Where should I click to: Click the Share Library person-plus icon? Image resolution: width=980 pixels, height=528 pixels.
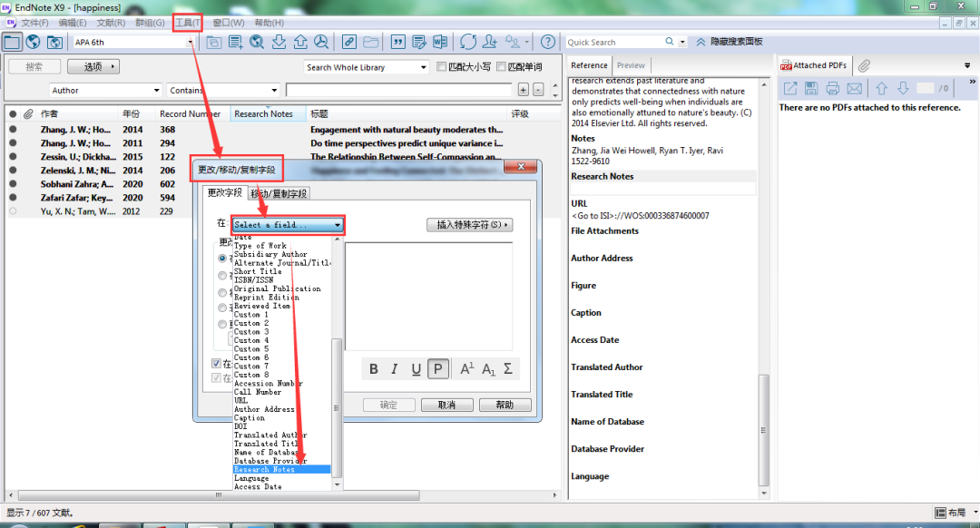[x=490, y=42]
